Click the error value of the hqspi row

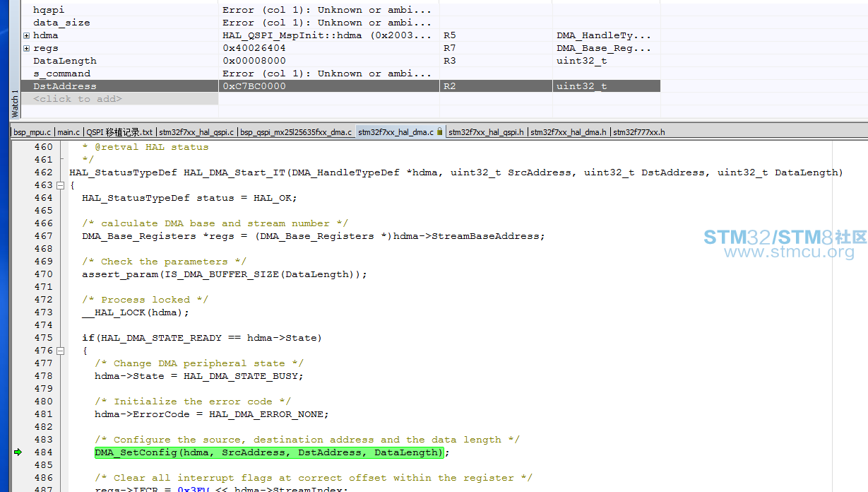tap(327, 10)
